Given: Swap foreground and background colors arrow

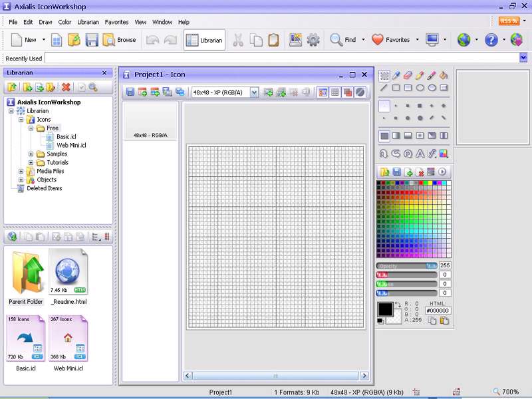Looking at the screenshot, I should click(398, 305).
